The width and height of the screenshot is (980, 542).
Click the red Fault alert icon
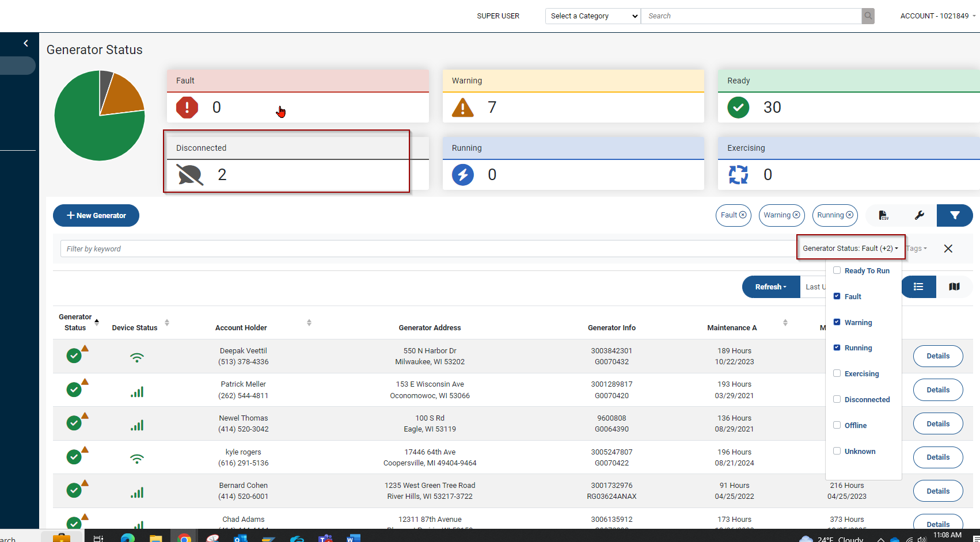tap(187, 108)
